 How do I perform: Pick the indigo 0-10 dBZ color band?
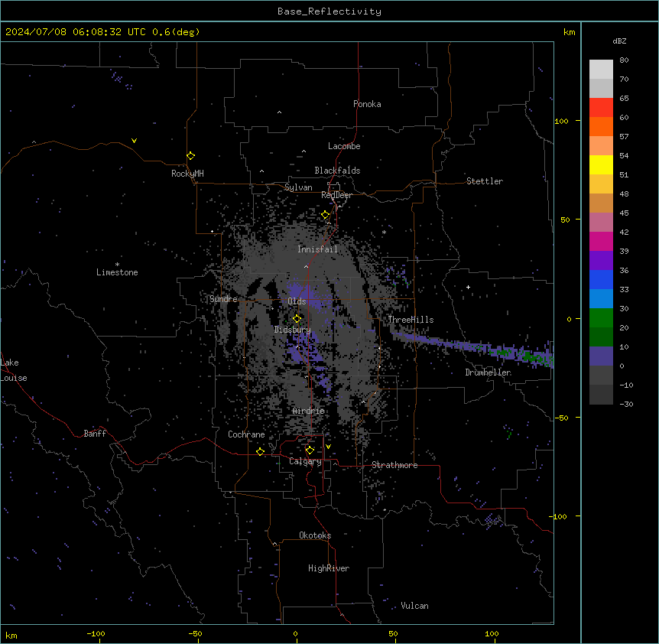point(601,356)
